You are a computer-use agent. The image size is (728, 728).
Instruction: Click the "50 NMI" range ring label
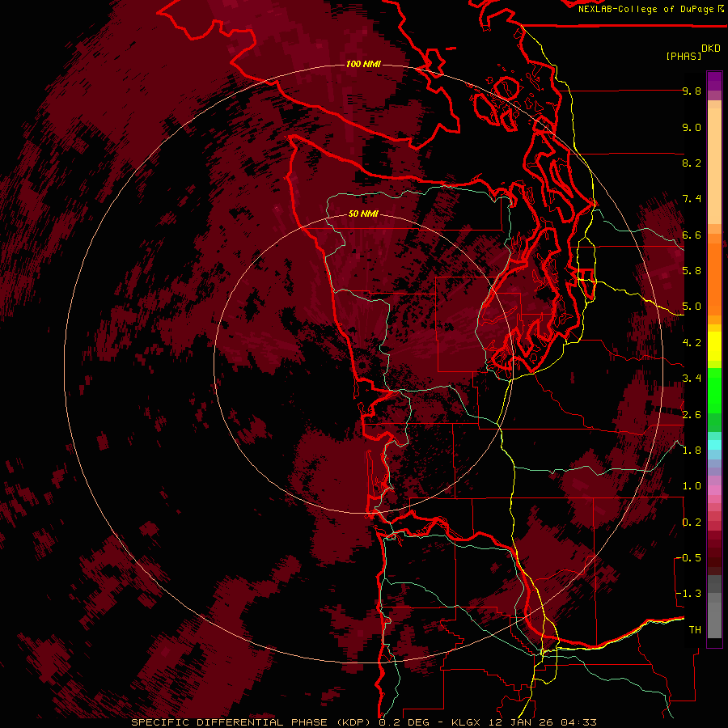click(363, 214)
